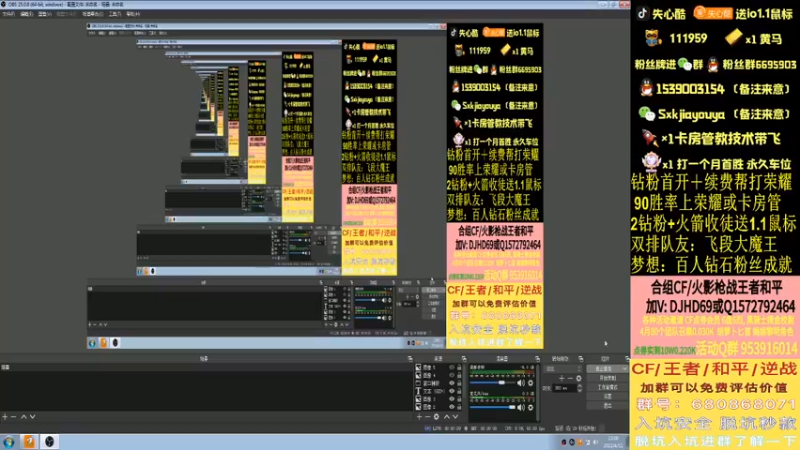Undock the Scenes panel using its float icon
Image resolution: width=800 pixels, height=450 pixels.
410,359
